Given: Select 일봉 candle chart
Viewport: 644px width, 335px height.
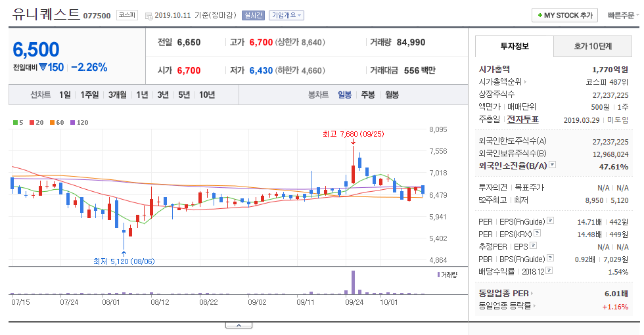Looking at the screenshot, I should (x=344, y=95).
